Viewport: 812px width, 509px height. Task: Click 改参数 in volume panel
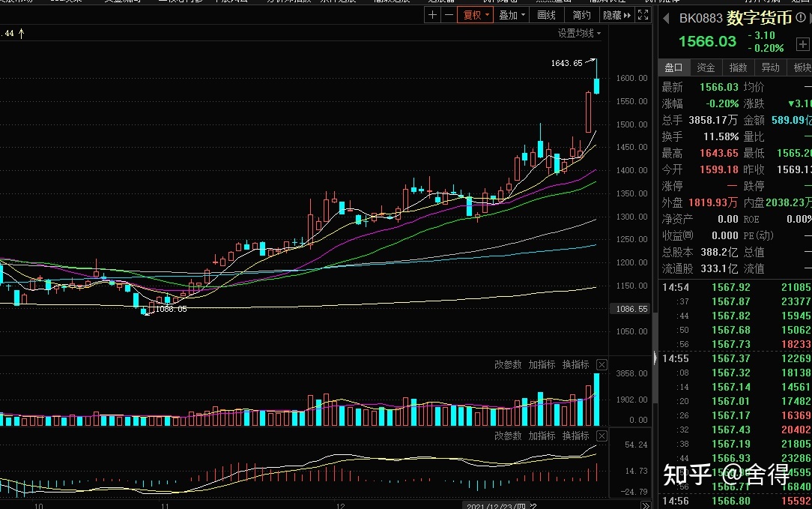(508, 364)
